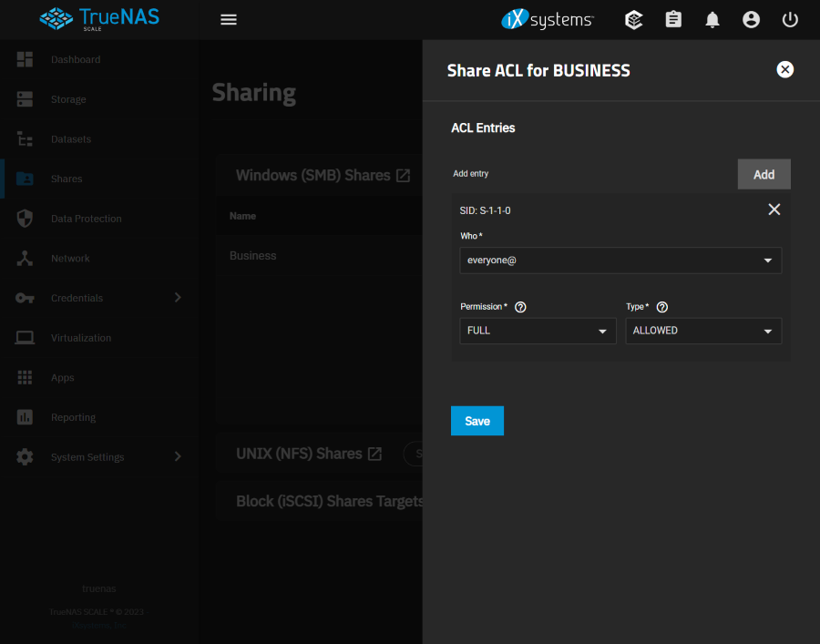
Task: Click the Permission help question-mark icon
Action: pos(520,307)
